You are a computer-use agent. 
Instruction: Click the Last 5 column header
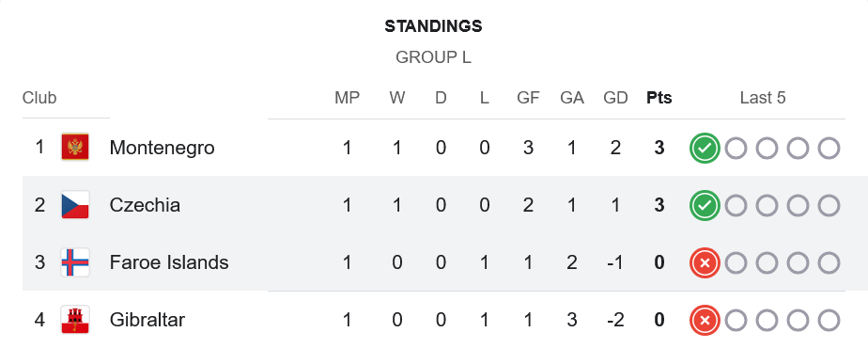[763, 98]
